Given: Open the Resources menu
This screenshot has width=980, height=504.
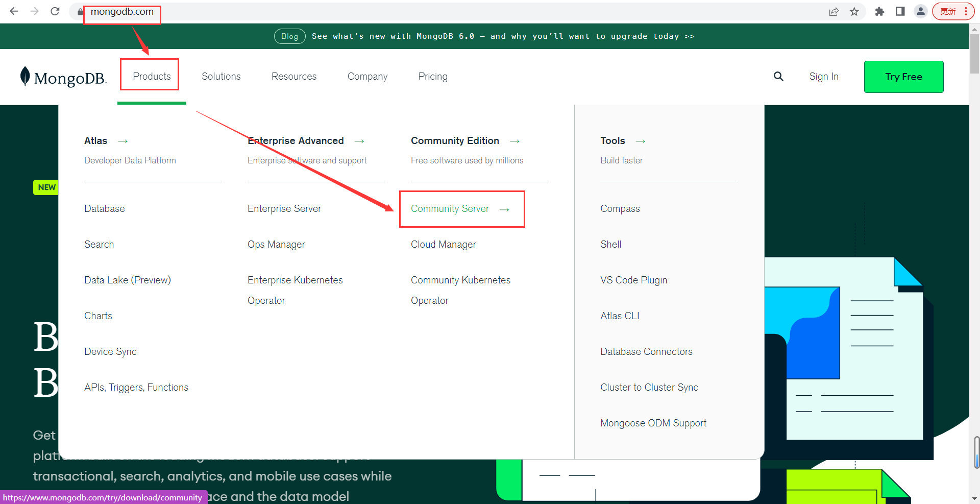Looking at the screenshot, I should coord(294,76).
